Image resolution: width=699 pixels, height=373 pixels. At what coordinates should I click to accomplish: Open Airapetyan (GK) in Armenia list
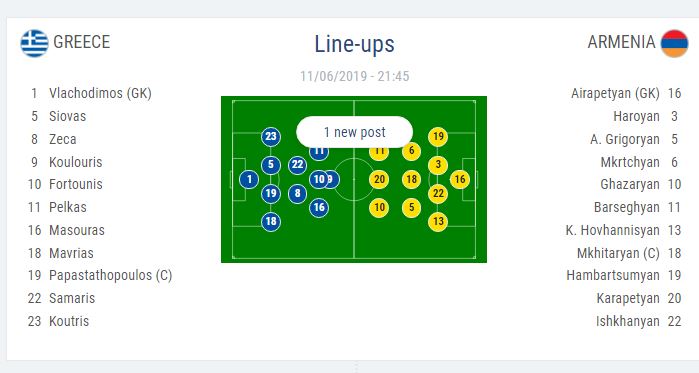click(615, 93)
